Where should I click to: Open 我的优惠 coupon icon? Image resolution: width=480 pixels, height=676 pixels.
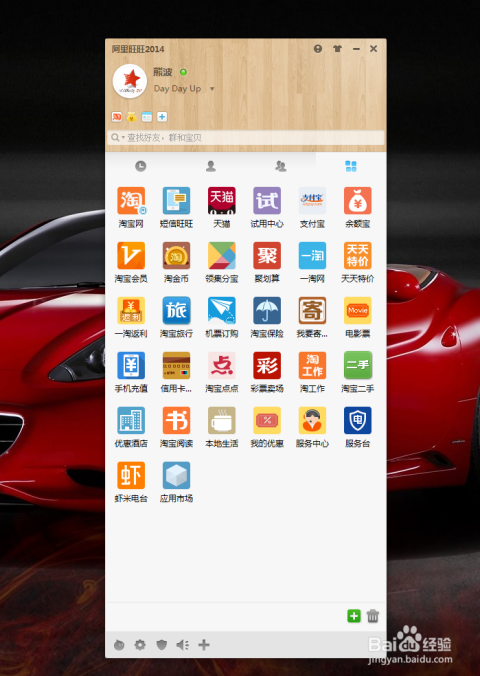tap(267, 420)
